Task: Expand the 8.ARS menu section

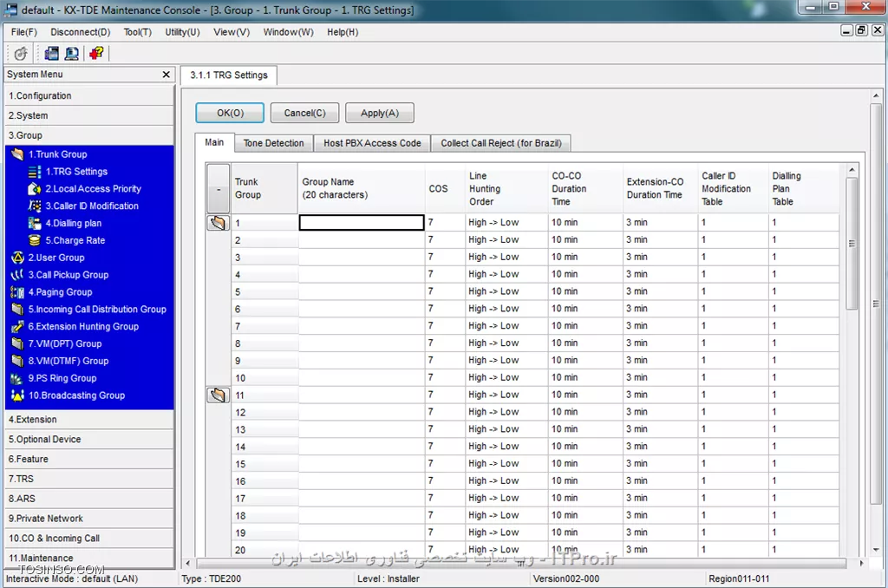Action: (89, 499)
